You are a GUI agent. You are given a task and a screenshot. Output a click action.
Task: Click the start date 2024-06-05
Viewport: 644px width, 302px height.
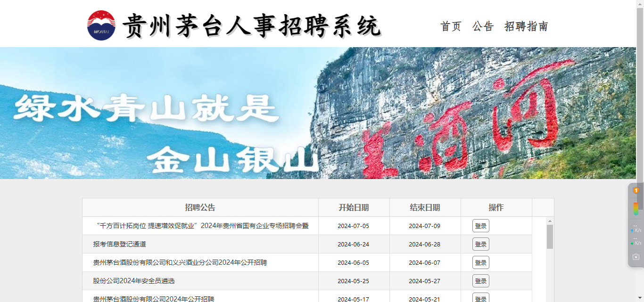pyautogui.click(x=354, y=262)
